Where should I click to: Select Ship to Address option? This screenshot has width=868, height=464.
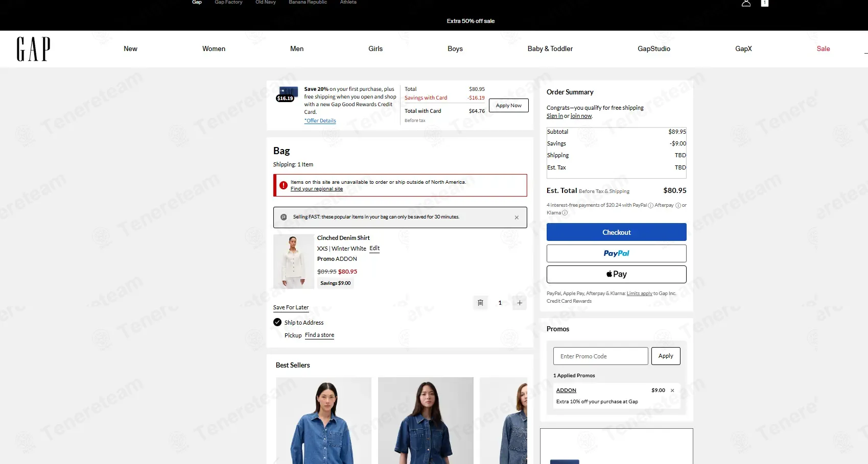277,322
